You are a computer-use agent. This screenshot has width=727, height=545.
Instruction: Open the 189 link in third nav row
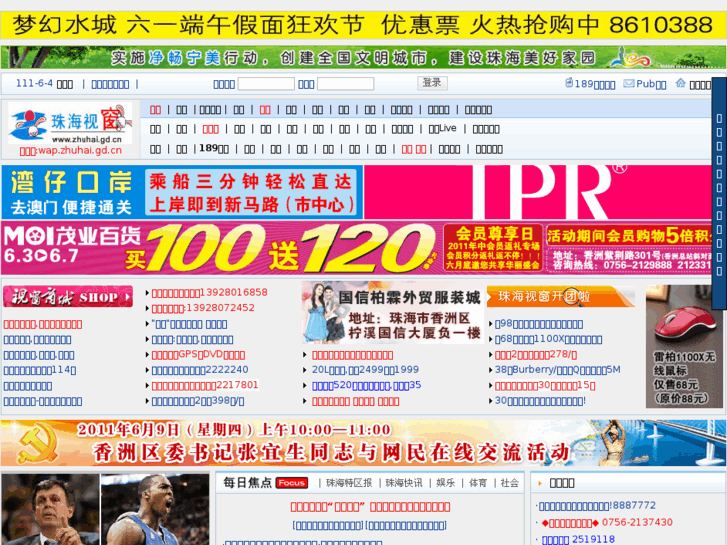coord(214,149)
